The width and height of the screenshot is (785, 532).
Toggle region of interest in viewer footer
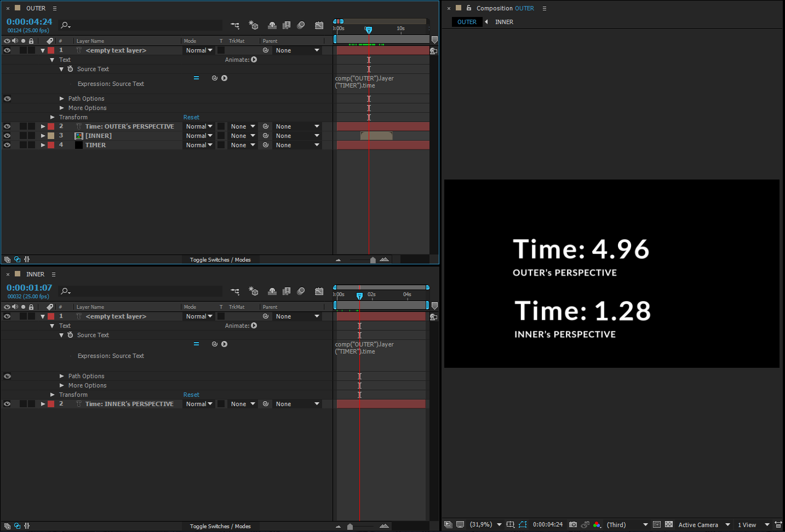pos(657,524)
